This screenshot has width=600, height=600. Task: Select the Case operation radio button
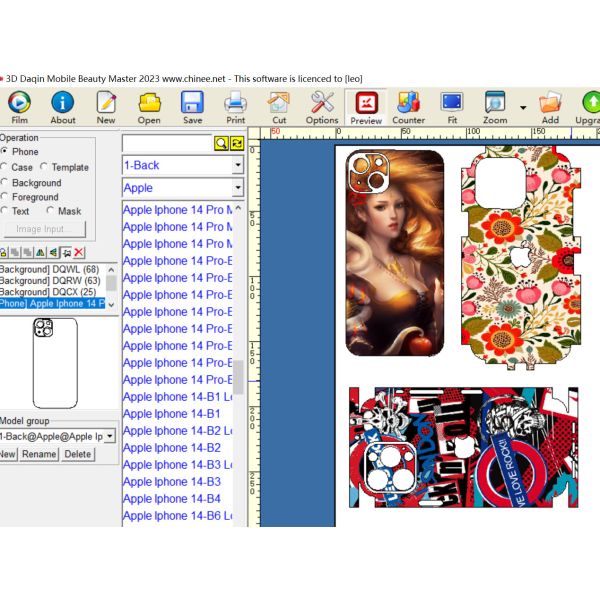click(5, 168)
